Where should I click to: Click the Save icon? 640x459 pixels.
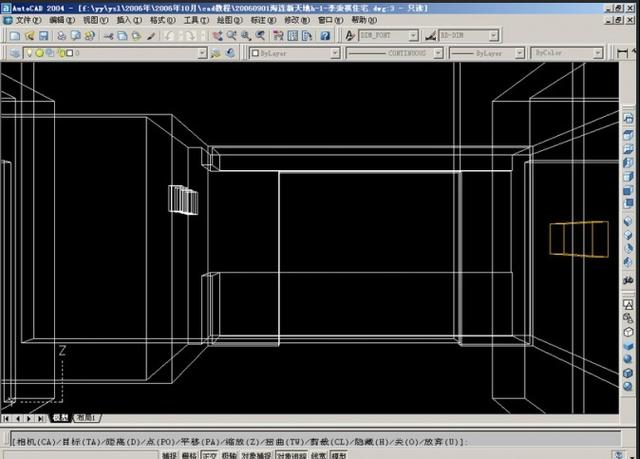pyautogui.click(x=43, y=36)
